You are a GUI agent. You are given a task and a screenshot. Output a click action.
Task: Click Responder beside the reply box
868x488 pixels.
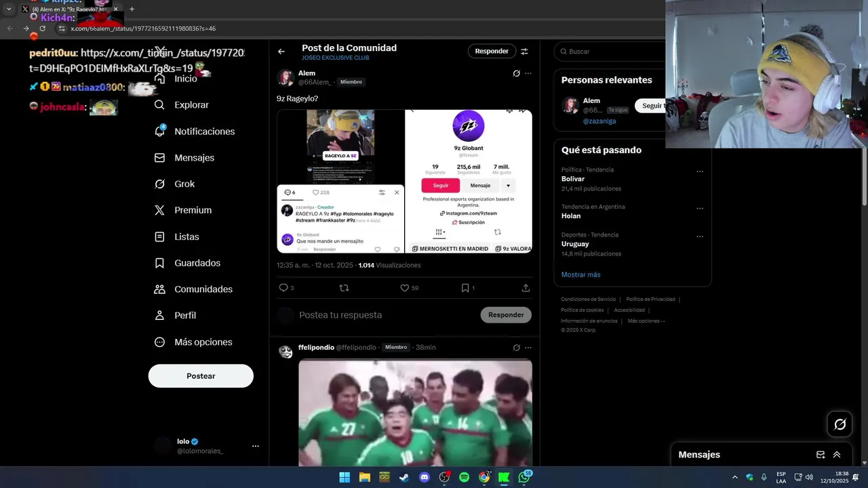[506, 315]
